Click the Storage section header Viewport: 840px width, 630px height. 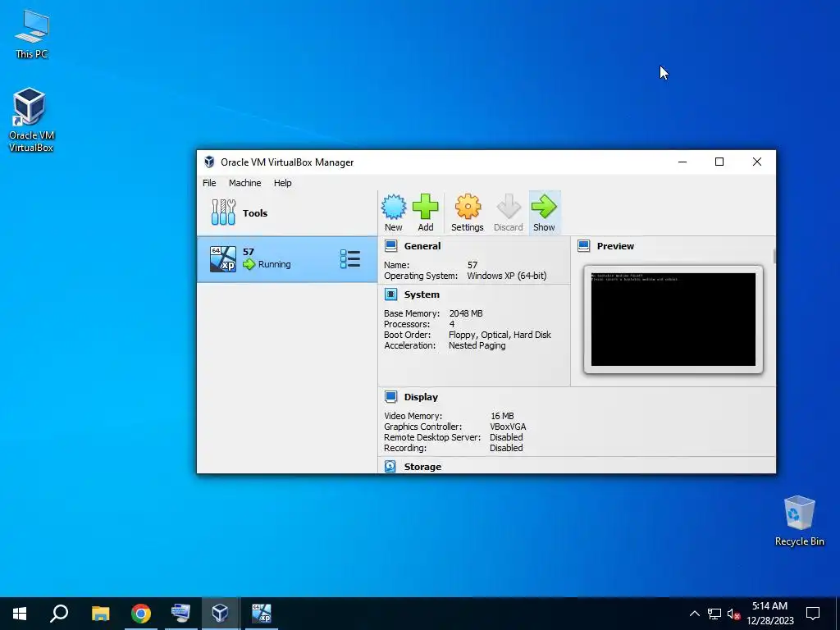422,467
